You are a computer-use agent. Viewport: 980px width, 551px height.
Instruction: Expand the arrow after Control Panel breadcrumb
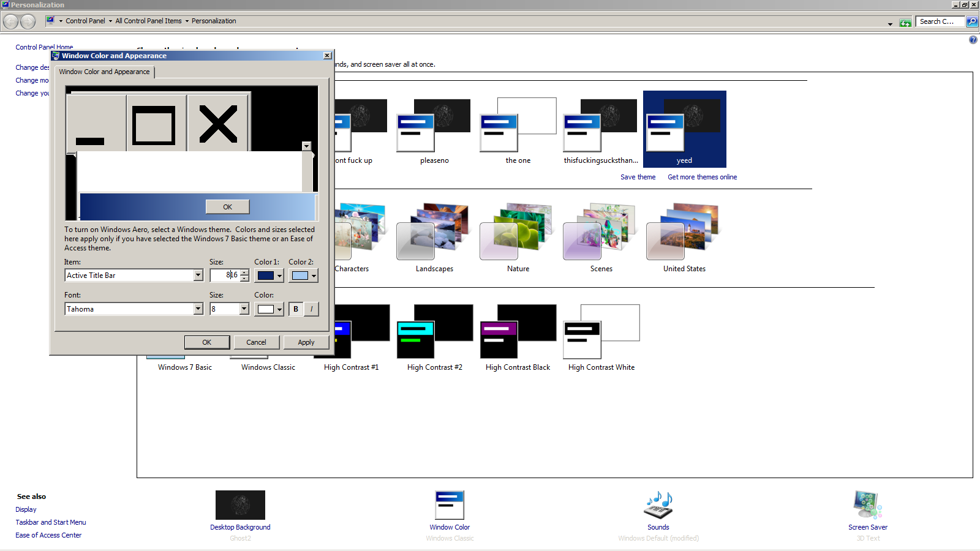coord(110,21)
